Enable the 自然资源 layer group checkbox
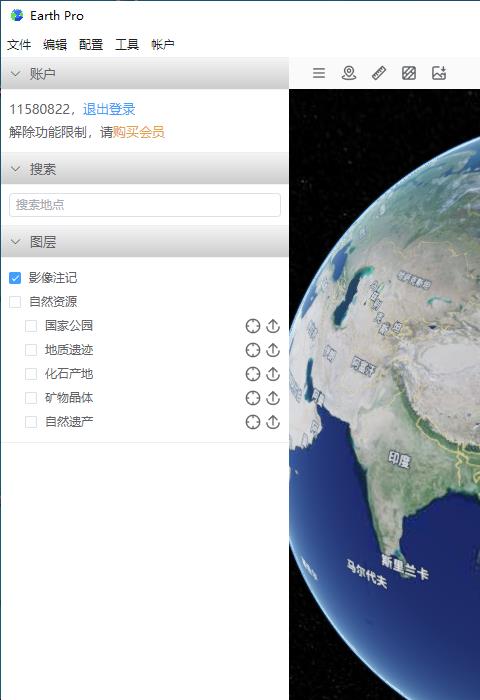 coord(15,302)
